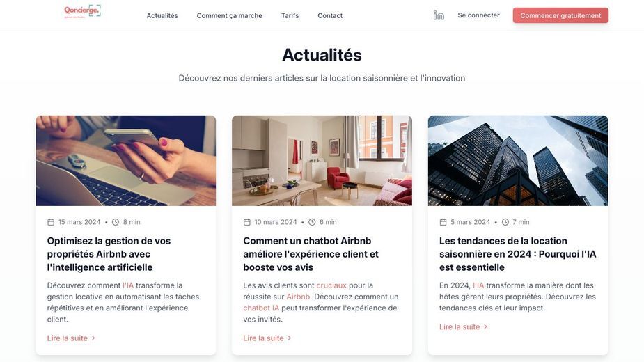The height and width of the screenshot is (362, 644).
Task: Click Lire la suite under chatbot Airbnb article
Action: [x=267, y=338]
